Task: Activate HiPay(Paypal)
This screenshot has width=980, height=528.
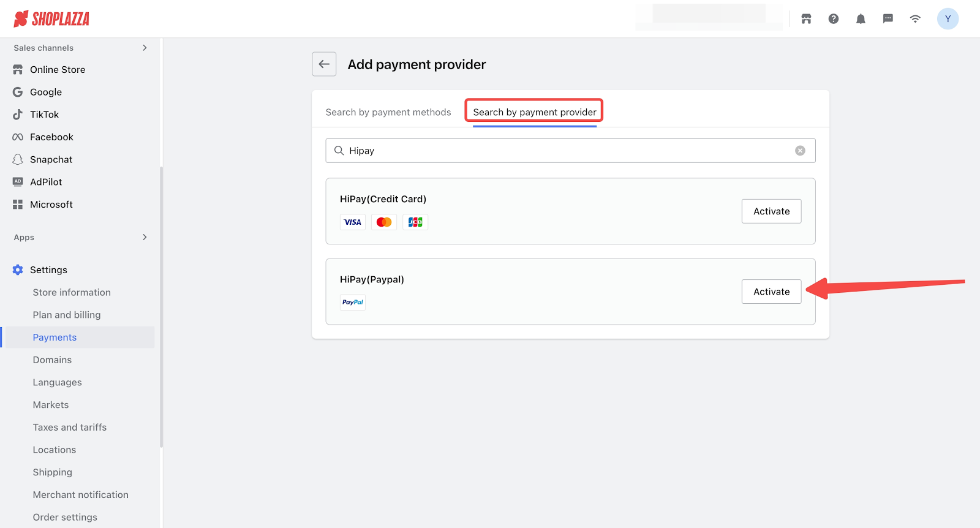Action: [x=772, y=292]
